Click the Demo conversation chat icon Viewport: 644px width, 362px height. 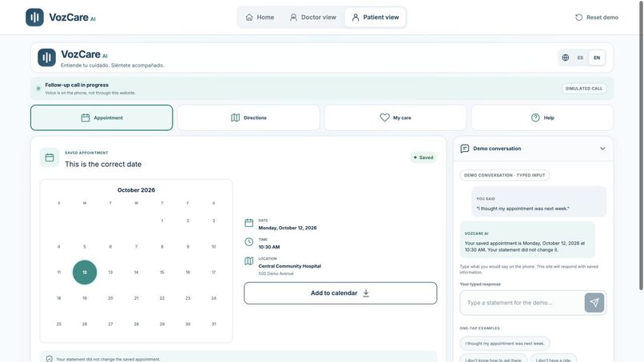point(464,149)
